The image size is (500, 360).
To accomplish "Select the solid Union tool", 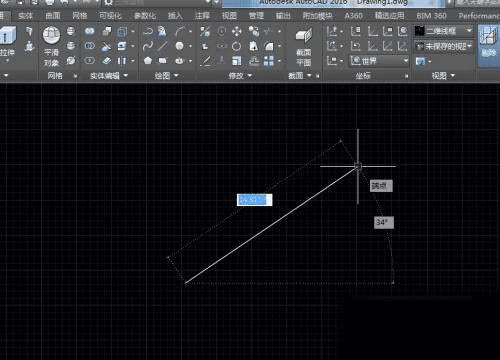I will point(89,32).
